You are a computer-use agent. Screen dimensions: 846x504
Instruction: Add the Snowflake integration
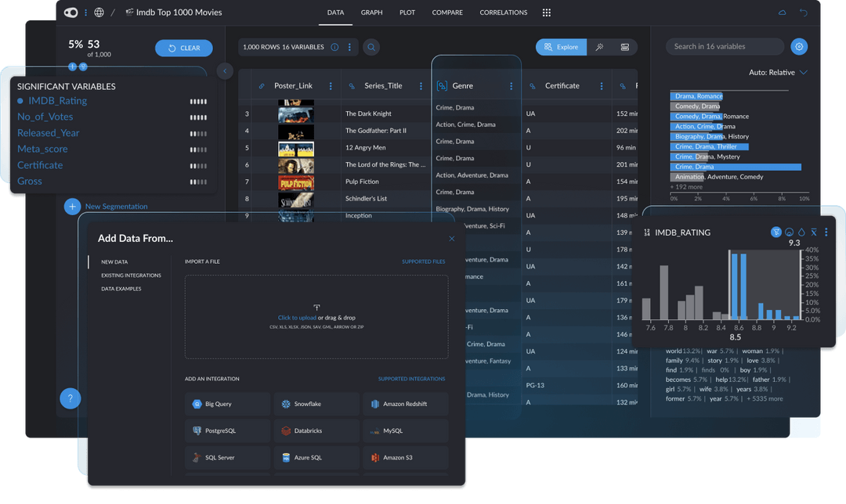(316, 403)
